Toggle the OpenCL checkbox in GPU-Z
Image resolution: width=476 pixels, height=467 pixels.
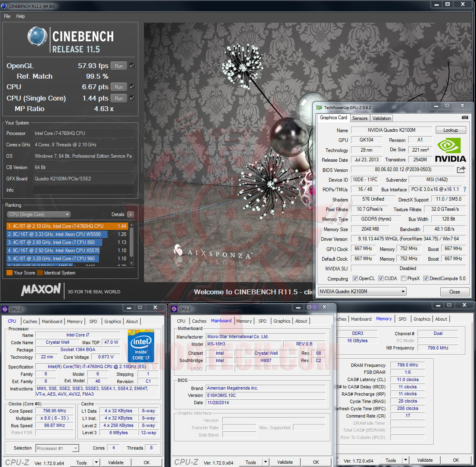[x=355, y=278]
